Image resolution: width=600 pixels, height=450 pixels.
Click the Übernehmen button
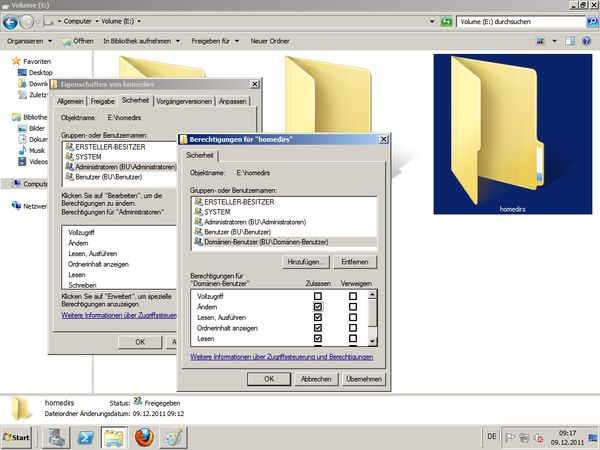click(x=363, y=379)
